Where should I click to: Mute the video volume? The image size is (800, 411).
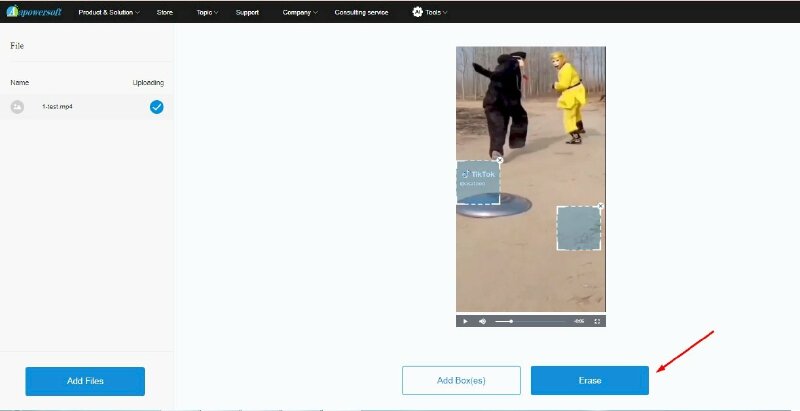coord(483,321)
